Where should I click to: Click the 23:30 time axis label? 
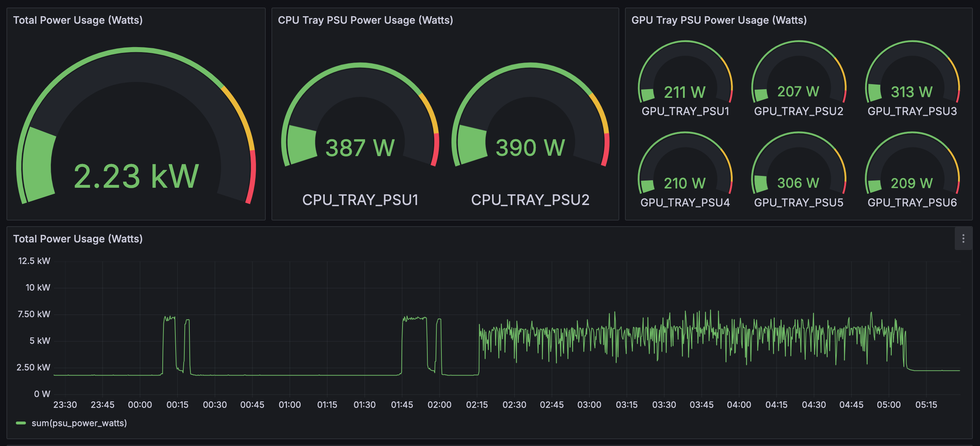[x=65, y=405]
